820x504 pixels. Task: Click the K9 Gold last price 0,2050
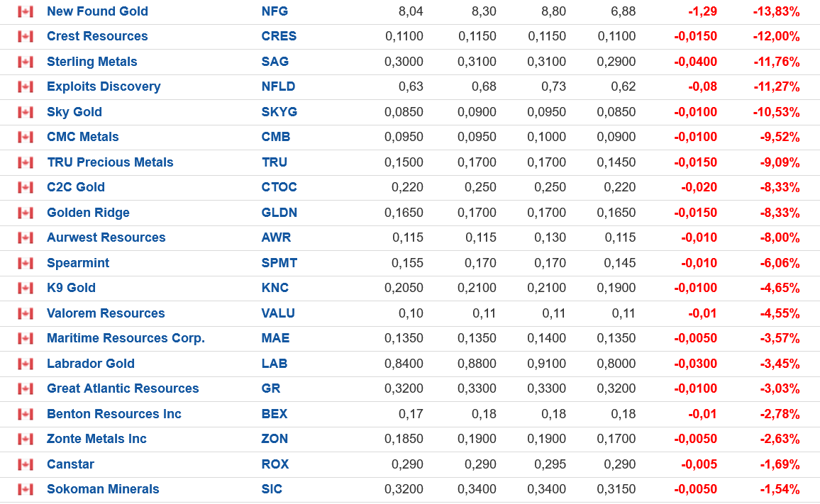404,288
